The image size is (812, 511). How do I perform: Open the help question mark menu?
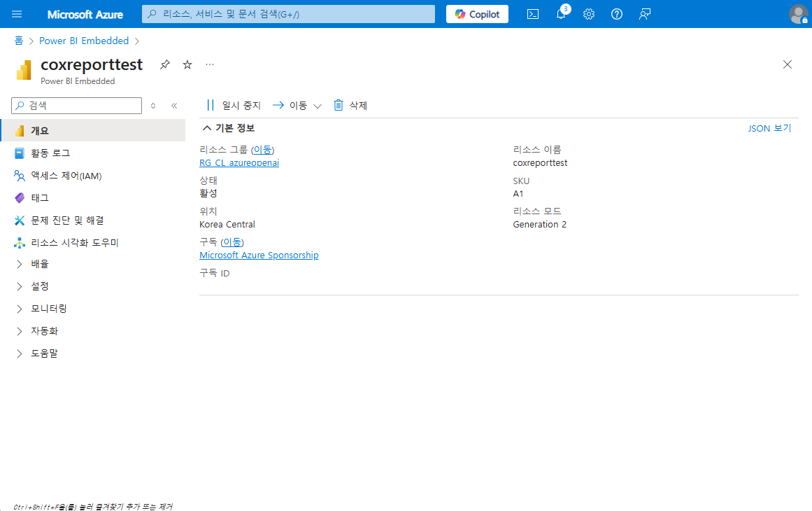(617, 14)
